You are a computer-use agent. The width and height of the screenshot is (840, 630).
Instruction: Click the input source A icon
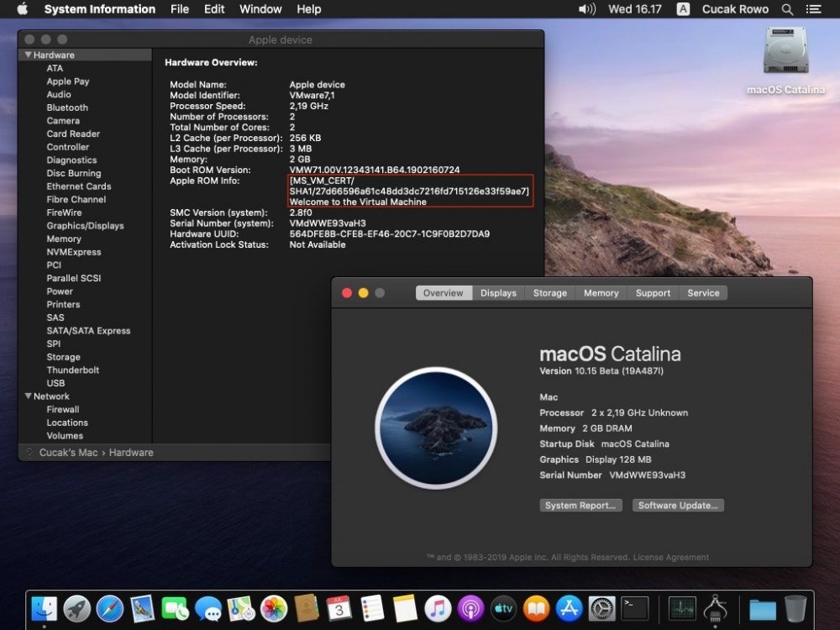tap(683, 9)
